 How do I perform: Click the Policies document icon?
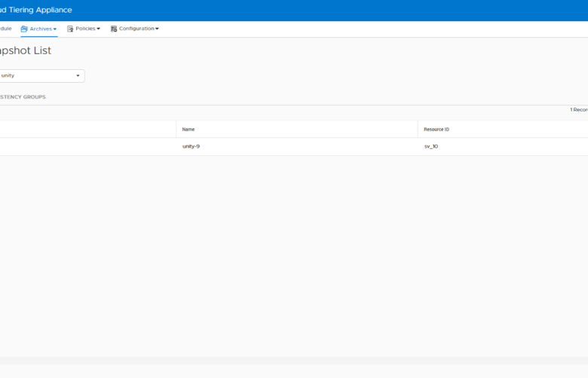[x=70, y=29]
